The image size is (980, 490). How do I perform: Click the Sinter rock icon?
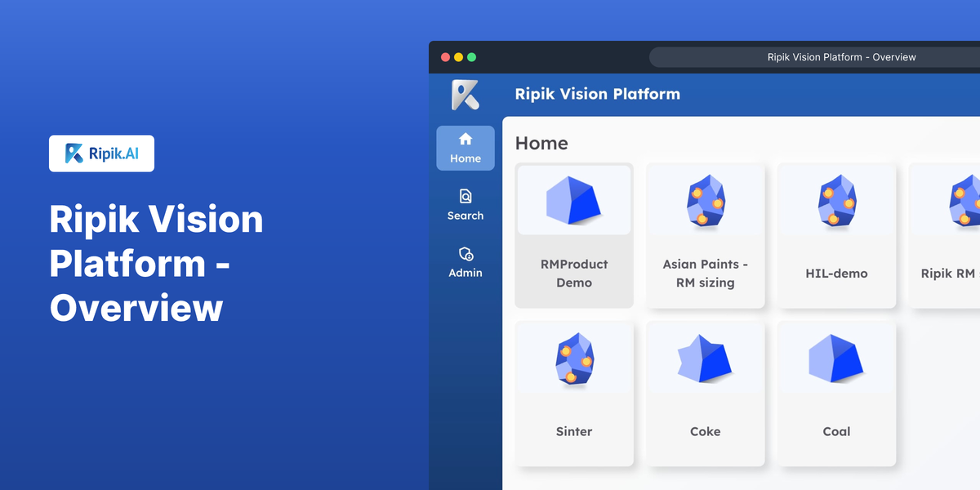pos(574,359)
